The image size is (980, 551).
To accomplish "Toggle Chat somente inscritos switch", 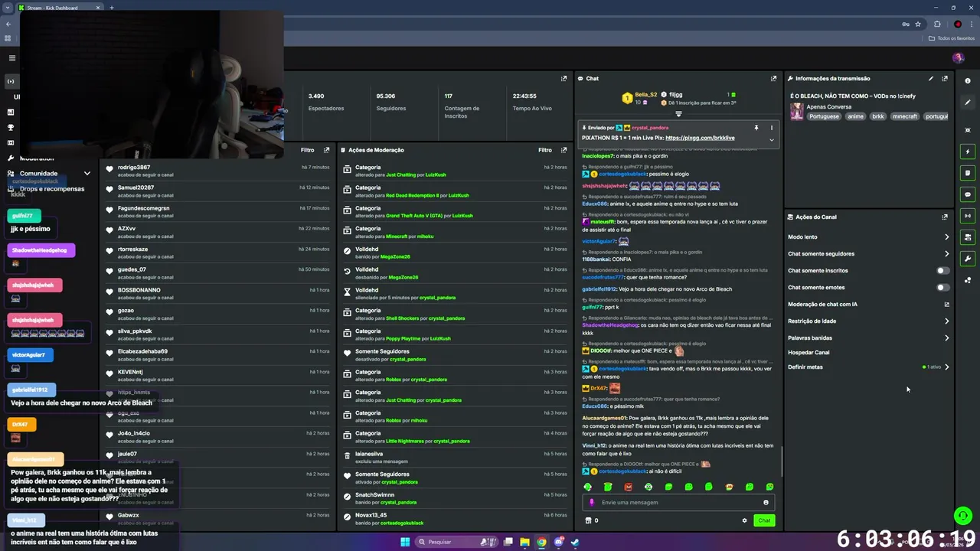I will click(943, 270).
